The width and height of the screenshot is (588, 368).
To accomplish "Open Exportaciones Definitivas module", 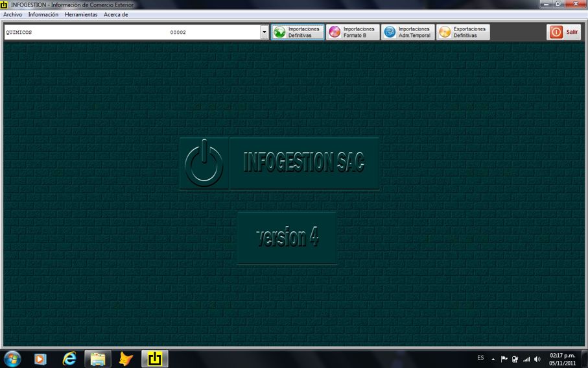I will (463, 32).
